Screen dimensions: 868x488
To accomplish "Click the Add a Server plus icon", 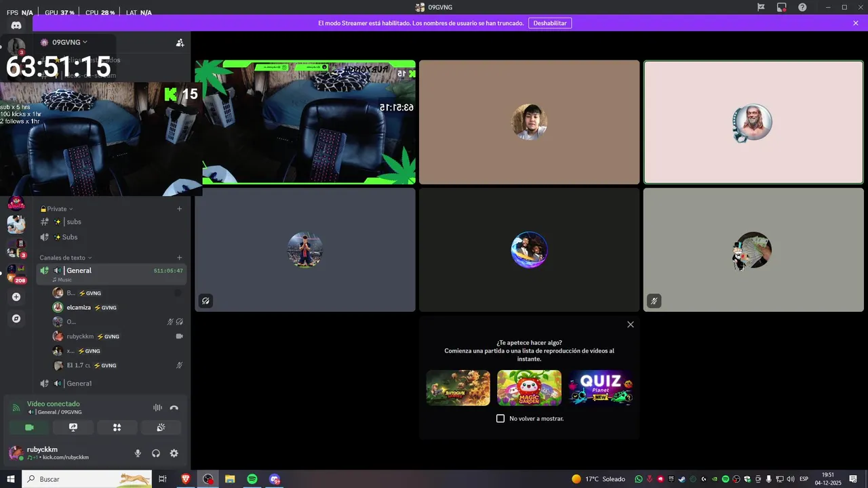I will (16, 297).
